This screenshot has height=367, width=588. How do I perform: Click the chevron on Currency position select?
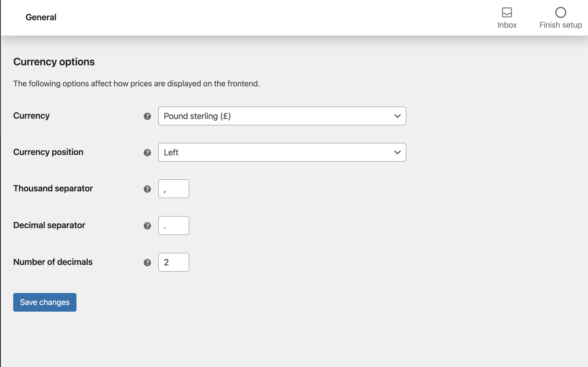point(397,153)
